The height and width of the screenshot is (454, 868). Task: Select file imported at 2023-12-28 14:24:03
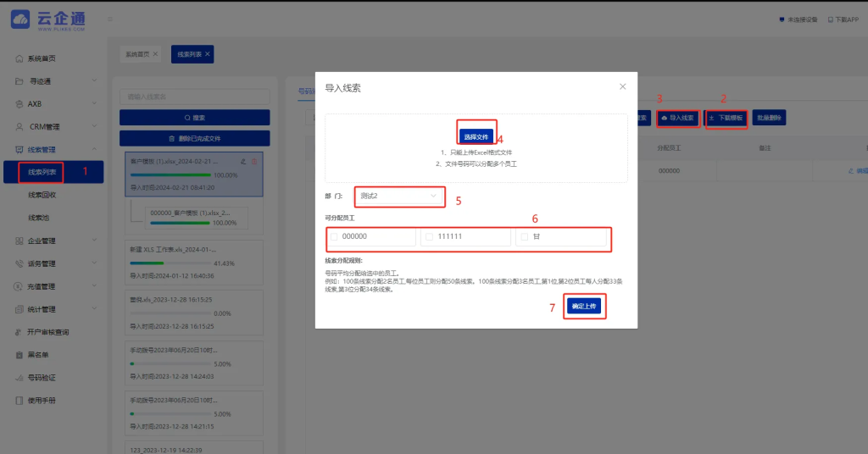click(194, 363)
